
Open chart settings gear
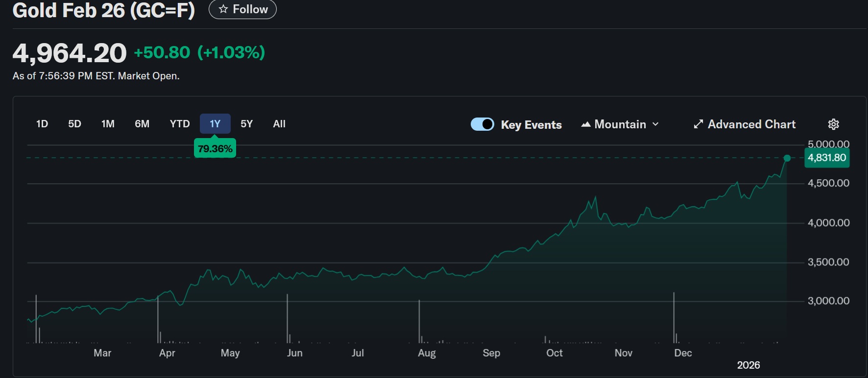(x=833, y=124)
